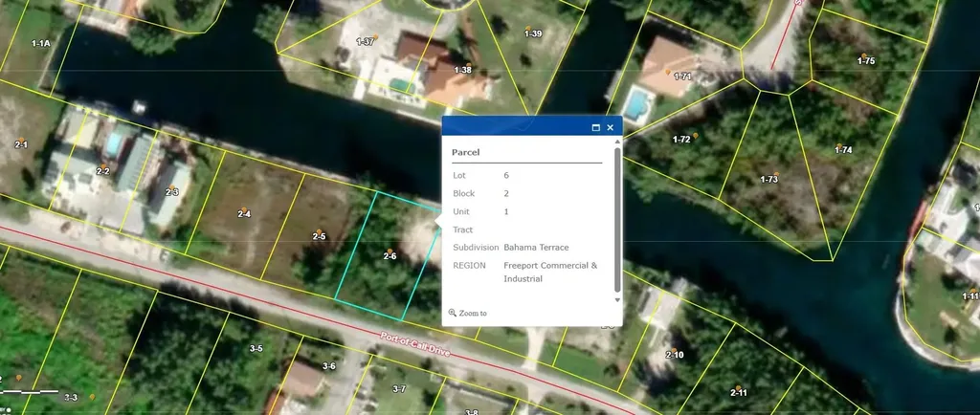Select parcel 2-10 on the map
The width and height of the screenshot is (980, 415).
pos(674,355)
